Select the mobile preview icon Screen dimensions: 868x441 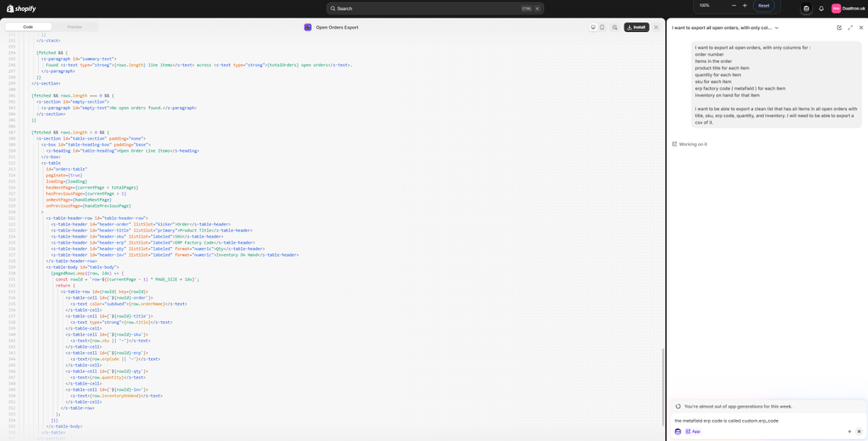(x=602, y=27)
